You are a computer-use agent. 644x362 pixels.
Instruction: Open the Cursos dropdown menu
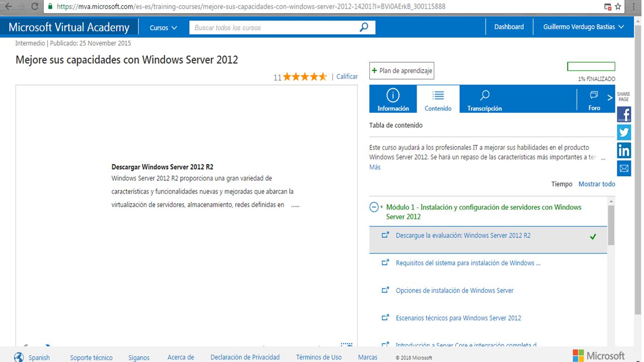click(164, 28)
